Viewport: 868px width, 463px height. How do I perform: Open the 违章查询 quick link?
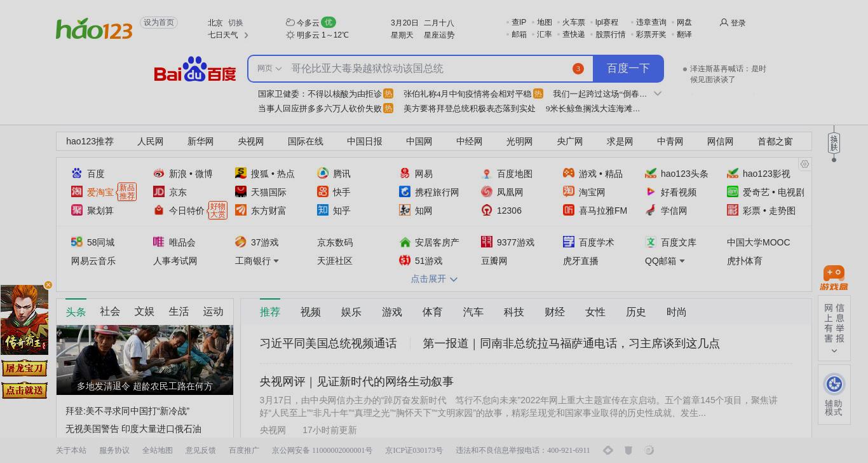pyautogui.click(x=651, y=22)
